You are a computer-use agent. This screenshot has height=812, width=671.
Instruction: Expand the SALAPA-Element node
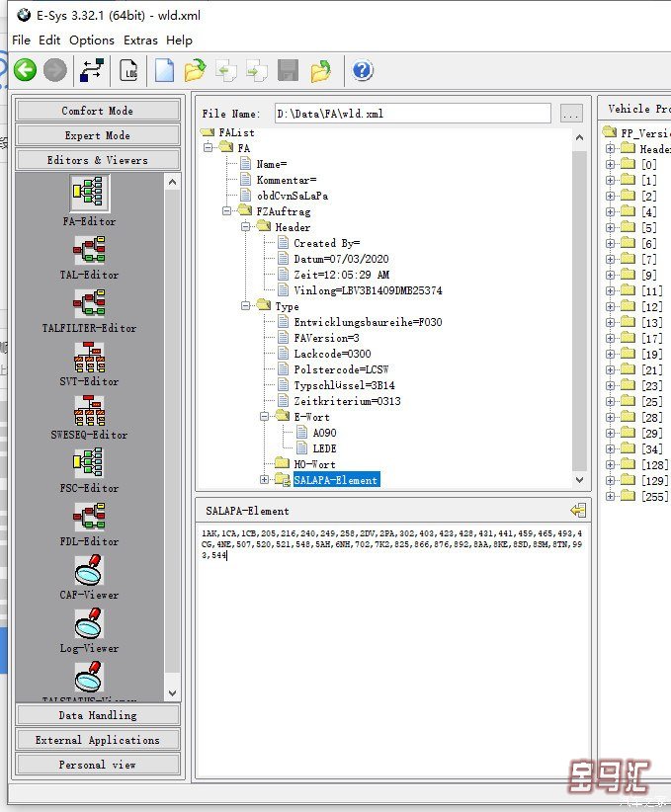pyautogui.click(x=264, y=479)
